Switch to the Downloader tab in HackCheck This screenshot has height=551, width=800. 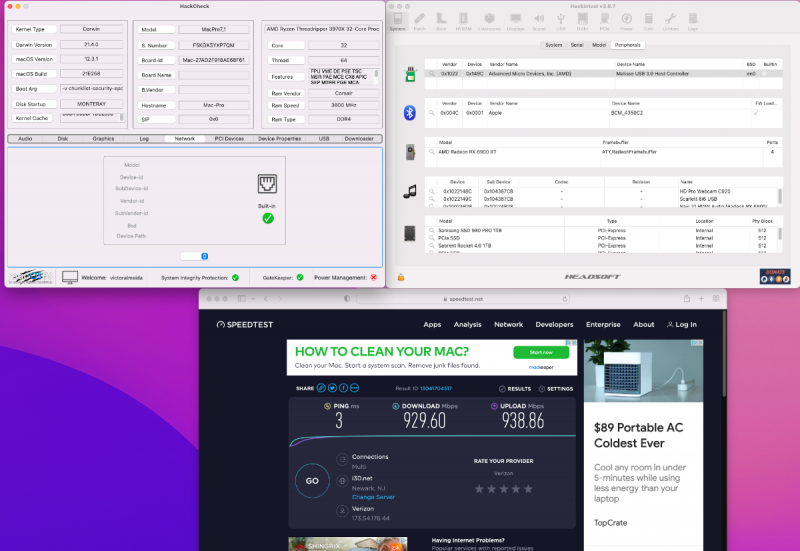pyautogui.click(x=359, y=139)
